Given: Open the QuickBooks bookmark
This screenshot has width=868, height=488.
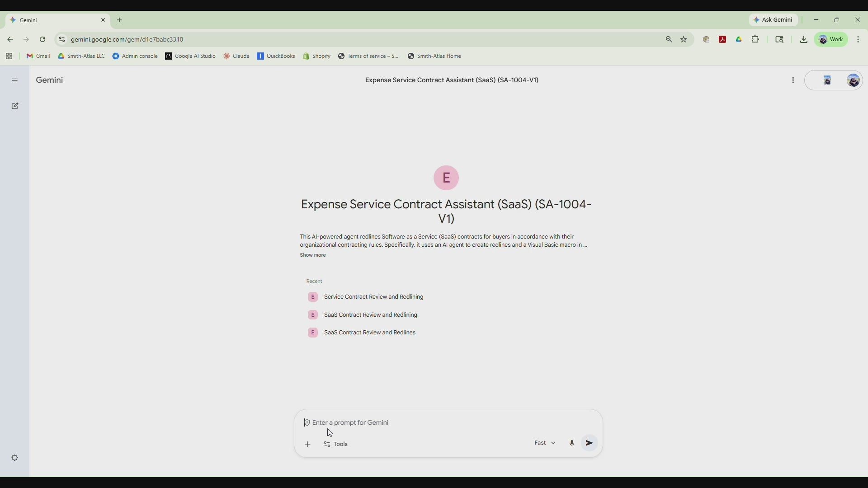Looking at the screenshot, I should coord(276,56).
